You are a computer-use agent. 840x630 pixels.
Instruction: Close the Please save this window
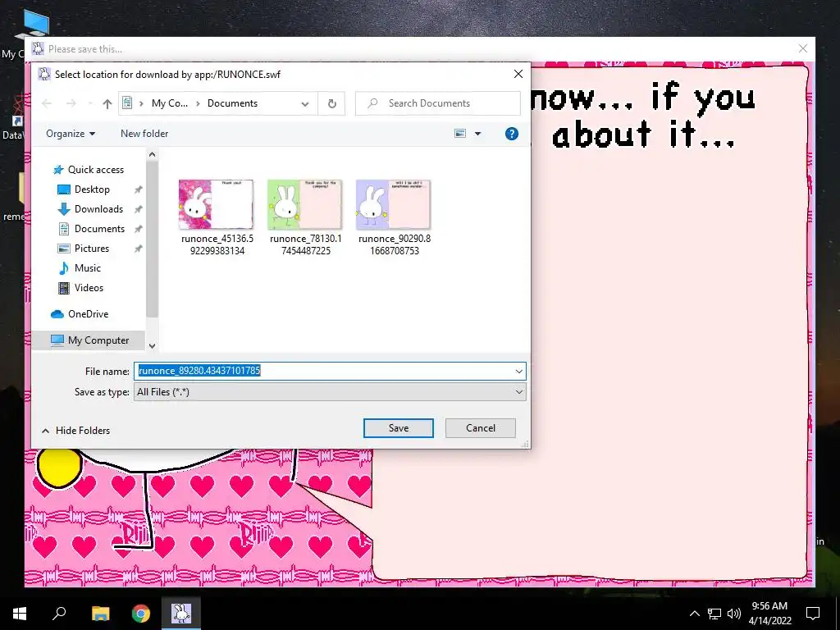[802, 48]
